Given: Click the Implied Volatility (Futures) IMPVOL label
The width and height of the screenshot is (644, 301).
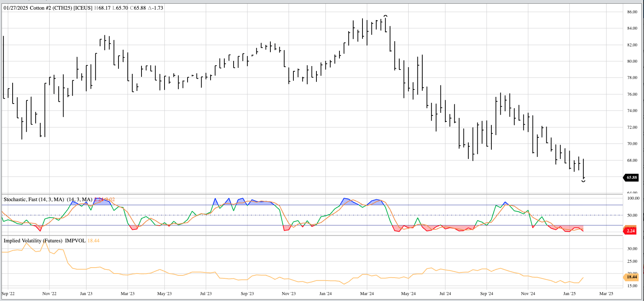Looking at the screenshot, I should (45, 241).
